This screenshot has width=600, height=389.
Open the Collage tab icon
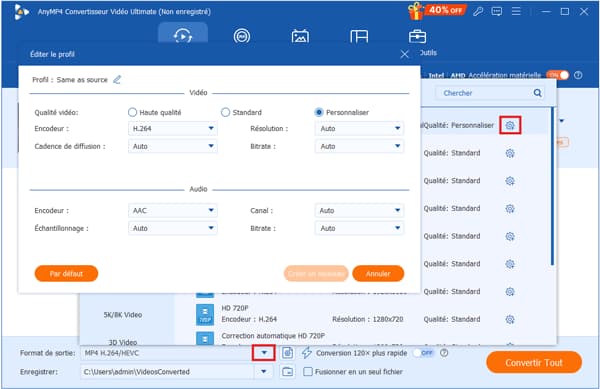pos(359,36)
